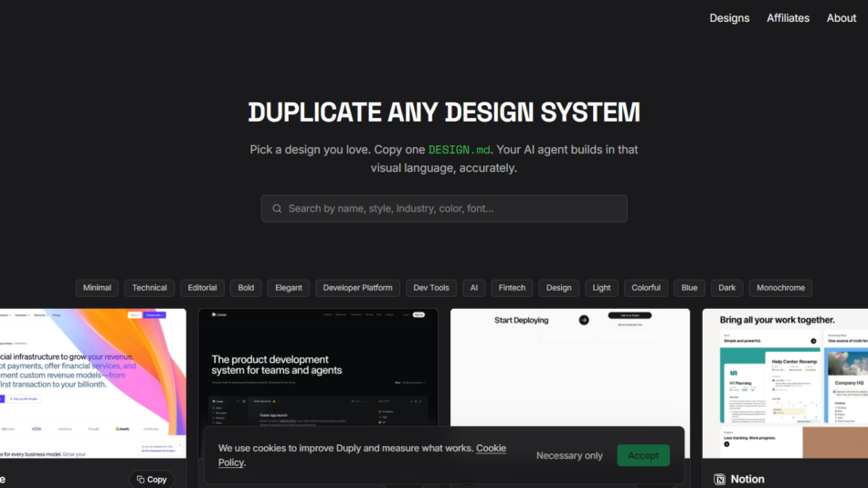Open the Designs nav link
Image resolution: width=868 pixels, height=488 pixels.
(x=729, y=18)
